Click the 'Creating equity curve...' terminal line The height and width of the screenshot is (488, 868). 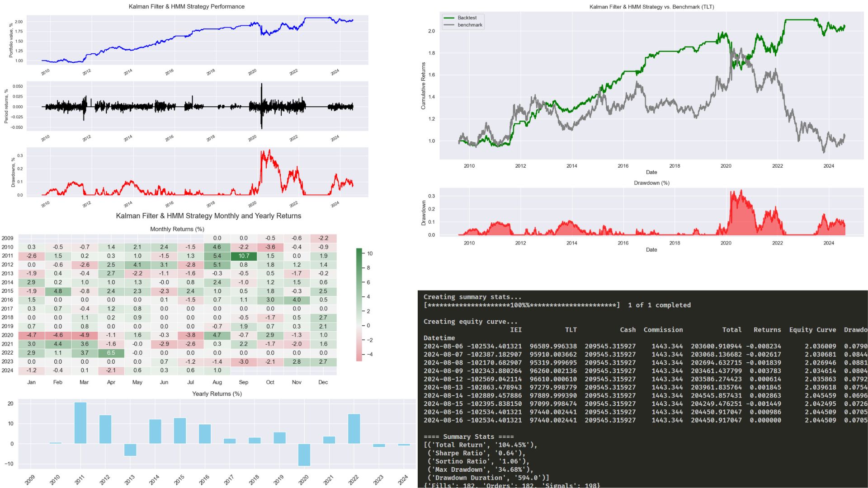coord(471,322)
